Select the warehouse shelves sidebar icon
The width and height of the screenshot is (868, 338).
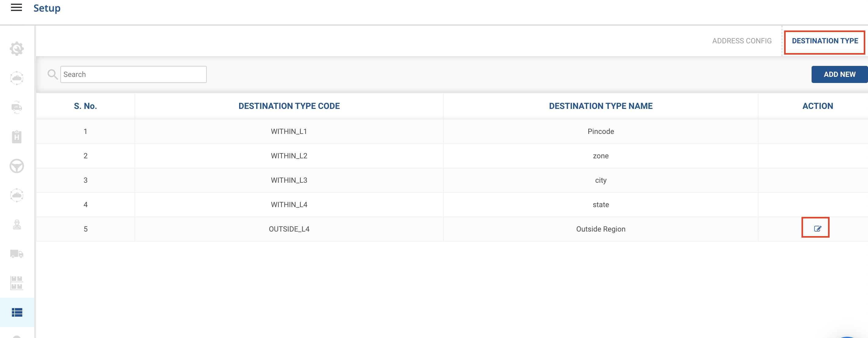coord(16,283)
